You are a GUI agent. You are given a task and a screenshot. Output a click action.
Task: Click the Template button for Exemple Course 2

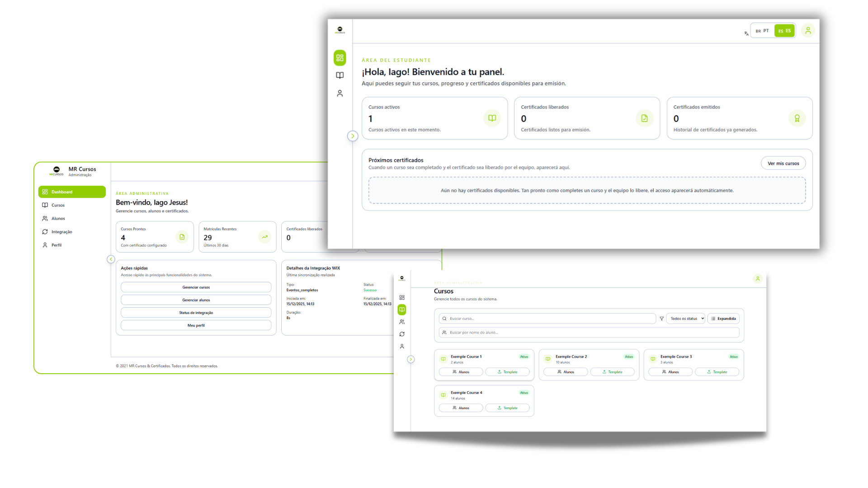point(612,372)
